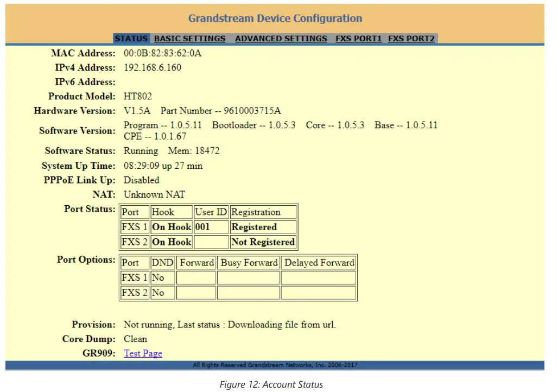This screenshot has height=392, width=558.
Task: Click the GR909 Test Page link
Action: click(x=142, y=353)
